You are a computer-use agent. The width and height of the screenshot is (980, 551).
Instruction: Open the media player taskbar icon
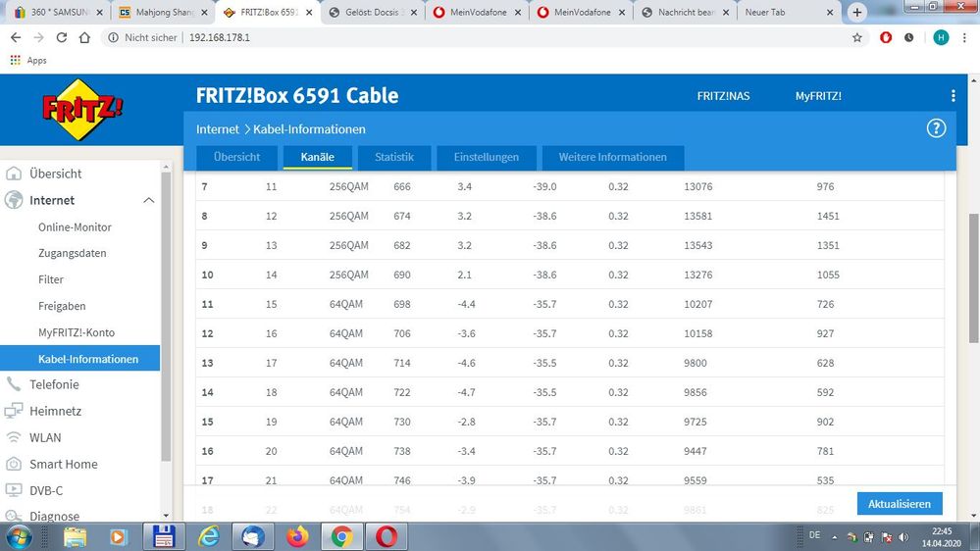tap(118, 536)
